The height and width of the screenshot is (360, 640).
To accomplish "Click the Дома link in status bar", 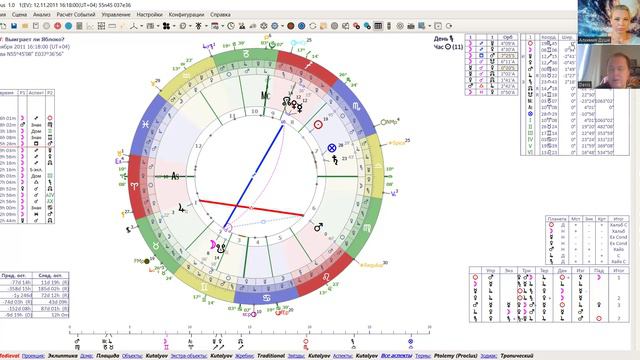I will click(x=87, y=356).
